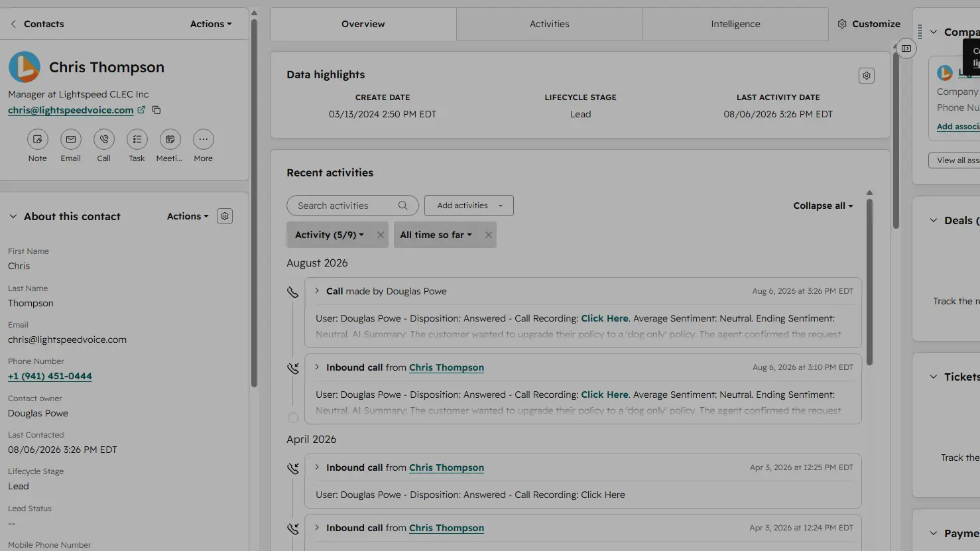
Task: Click the email value chris@lightspeedvoice.com under Email
Action: 67,339
